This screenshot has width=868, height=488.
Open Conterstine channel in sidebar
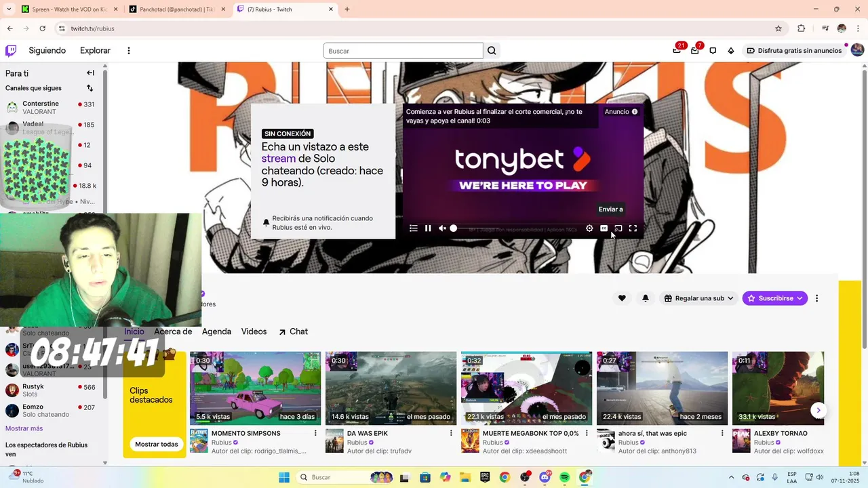click(51, 107)
